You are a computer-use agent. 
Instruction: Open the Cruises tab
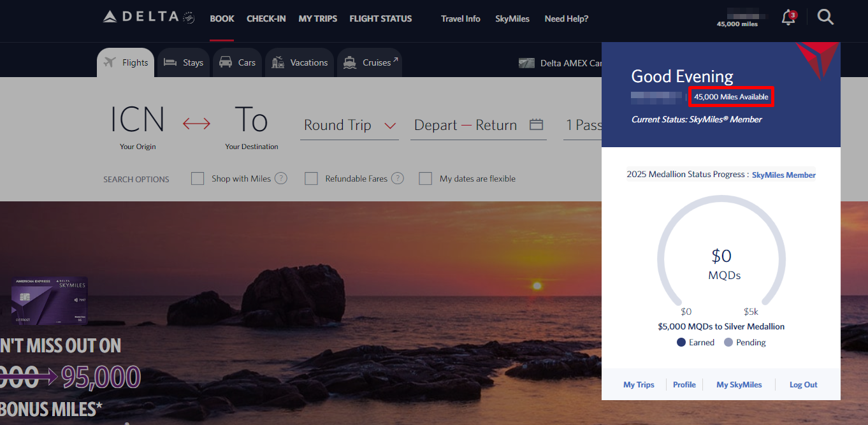tap(370, 62)
